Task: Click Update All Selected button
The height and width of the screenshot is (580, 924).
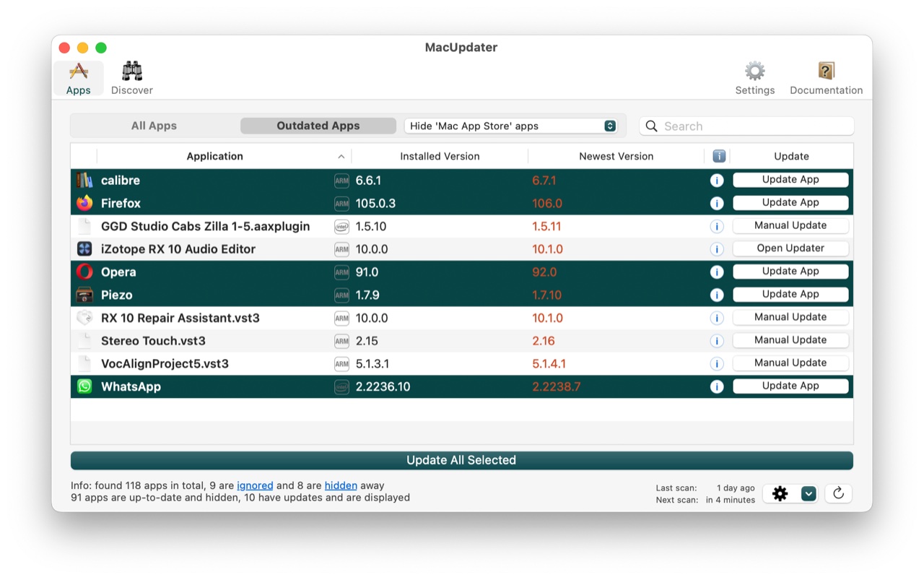Action: (x=461, y=460)
